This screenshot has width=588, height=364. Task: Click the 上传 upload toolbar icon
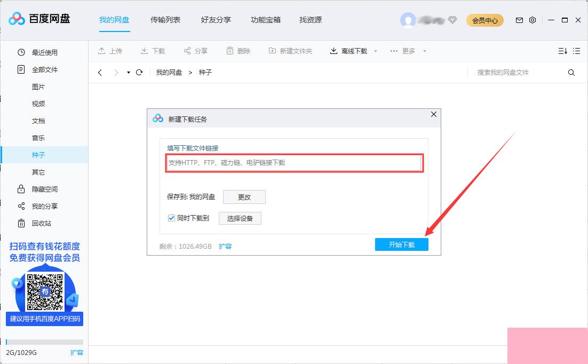tap(101, 51)
